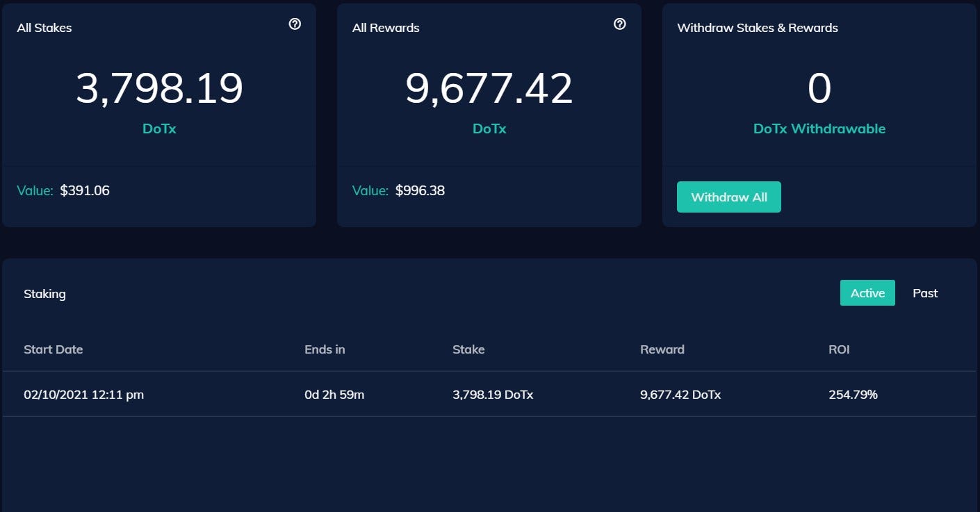
Task: Click the large 3,798.19 stakes total
Action: coord(159,89)
